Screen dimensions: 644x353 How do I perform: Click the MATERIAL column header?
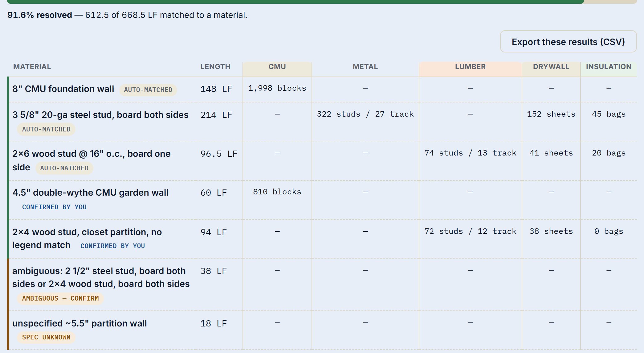point(32,67)
